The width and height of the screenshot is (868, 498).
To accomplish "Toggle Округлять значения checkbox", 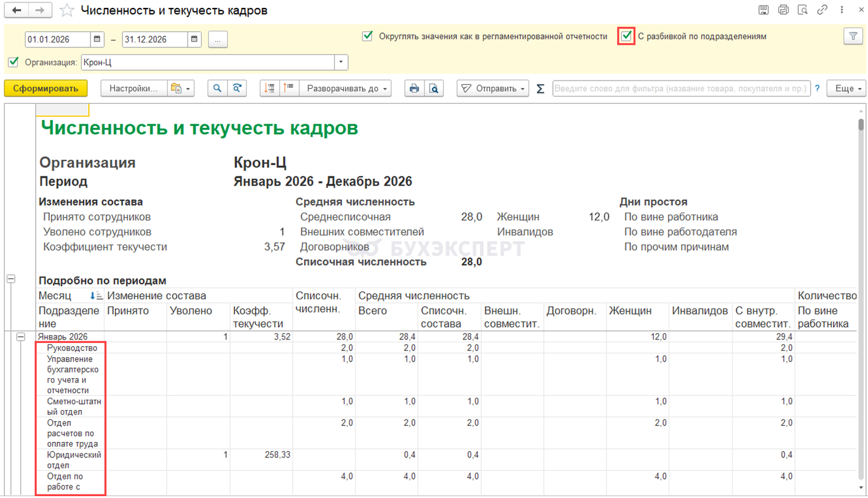I will pos(367,36).
